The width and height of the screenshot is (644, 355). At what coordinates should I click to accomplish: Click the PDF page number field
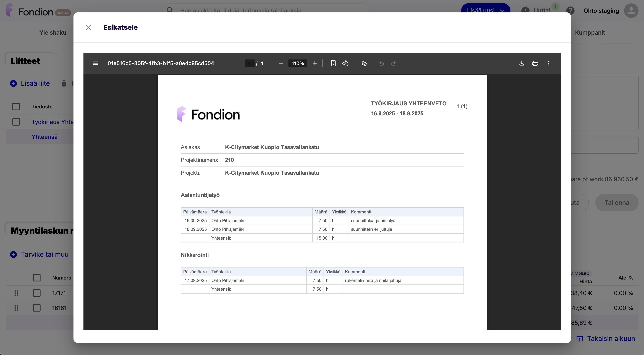(249, 63)
